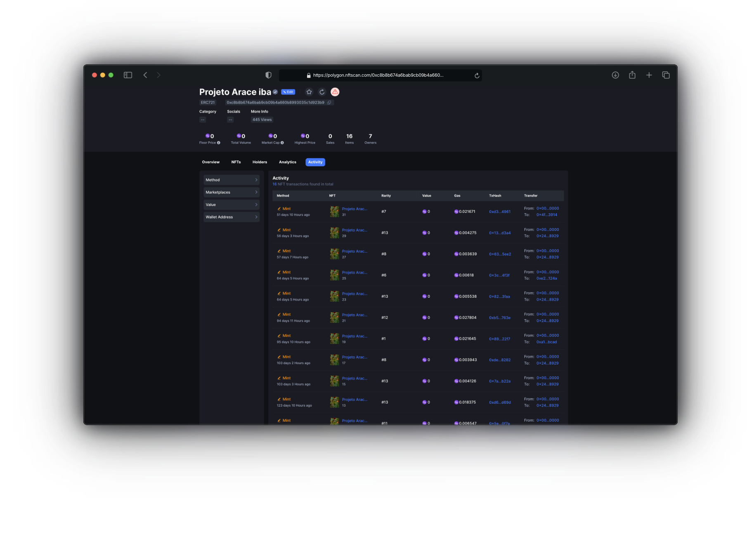Click the NFT thumbnail for token 31
The width and height of the screenshot is (747, 560).
coord(334,212)
